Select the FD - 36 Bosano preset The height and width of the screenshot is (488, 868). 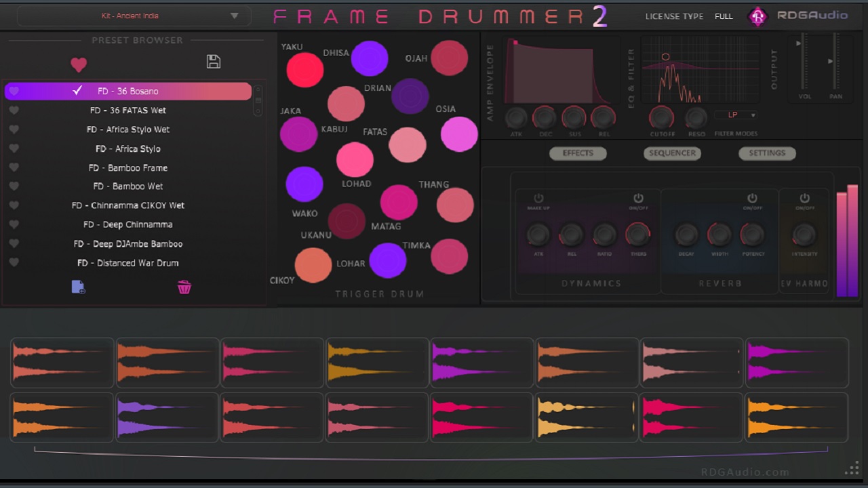[128, 91]
